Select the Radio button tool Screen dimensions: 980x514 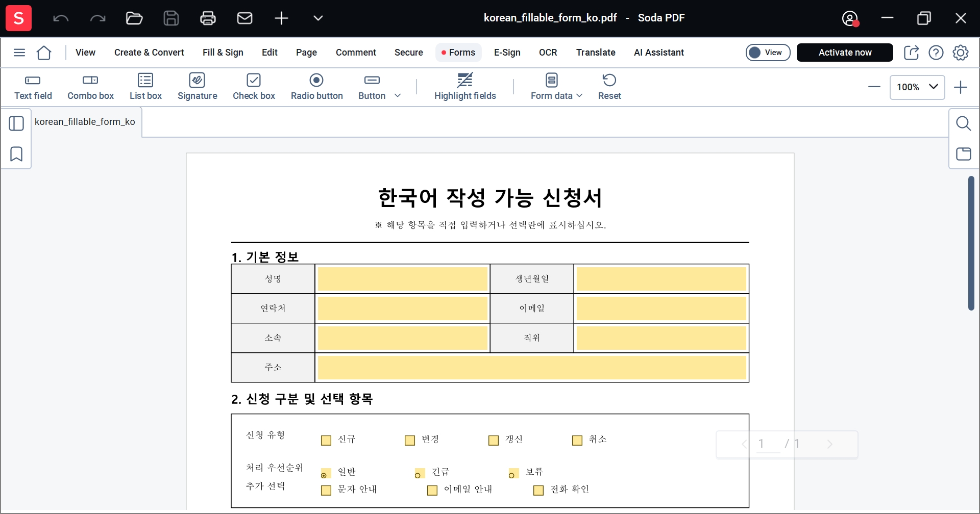(316, 87)
